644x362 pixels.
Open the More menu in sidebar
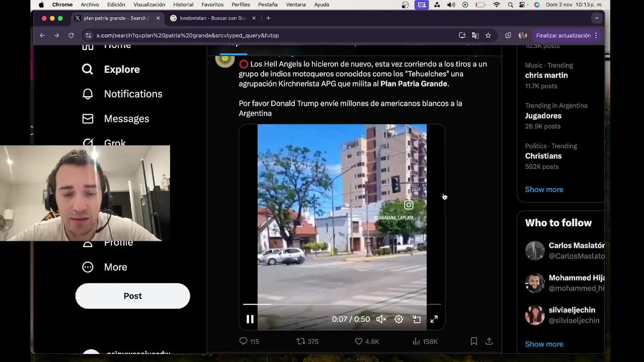pyautogui.click(x=104, y=267)
